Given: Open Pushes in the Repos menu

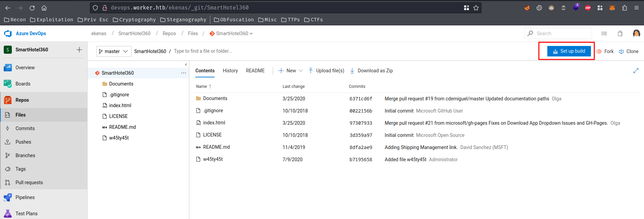Looking at the screenshot, I should pos(44,142).
